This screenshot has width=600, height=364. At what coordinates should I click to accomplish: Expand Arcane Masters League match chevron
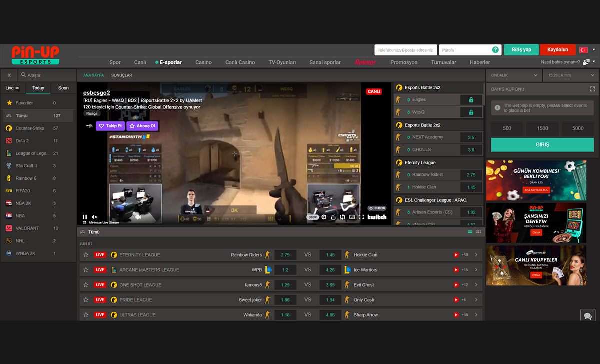point(476,270)
